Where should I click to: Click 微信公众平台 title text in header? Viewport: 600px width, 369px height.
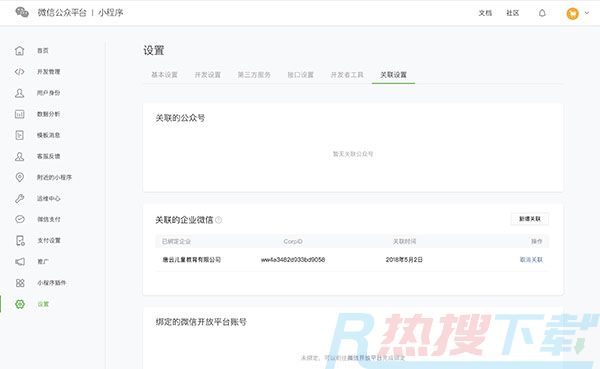point(62,13)
